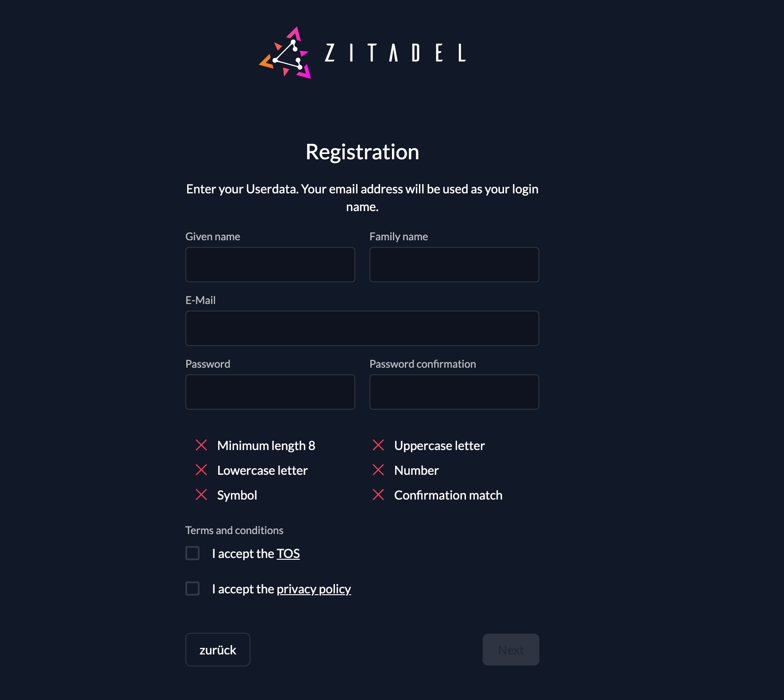
Task: Click the red X beside Minimum length 8
Action: click(x=201, y=445)
